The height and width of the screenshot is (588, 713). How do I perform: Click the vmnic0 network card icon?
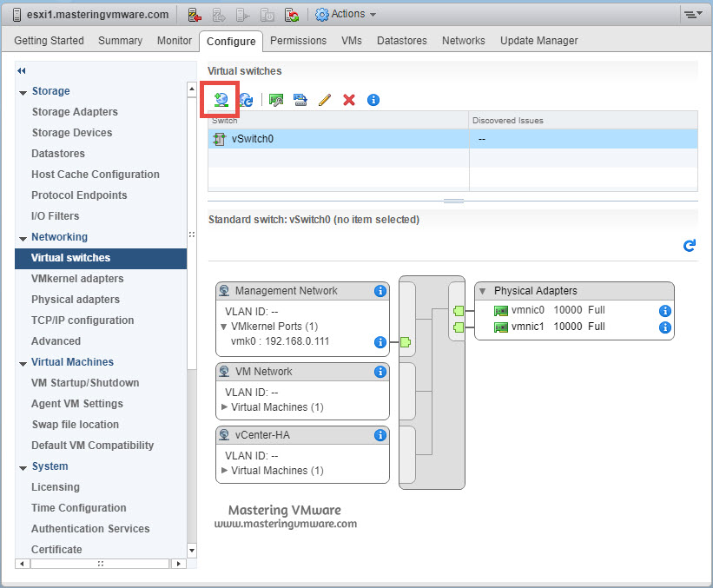point(500,311)
